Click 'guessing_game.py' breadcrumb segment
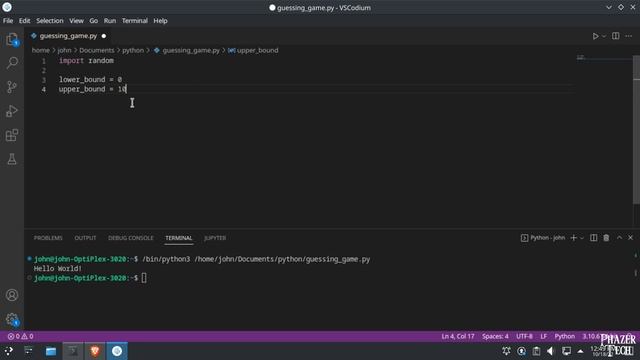Viewport: 640px width, 360px height. coord(191,50)
